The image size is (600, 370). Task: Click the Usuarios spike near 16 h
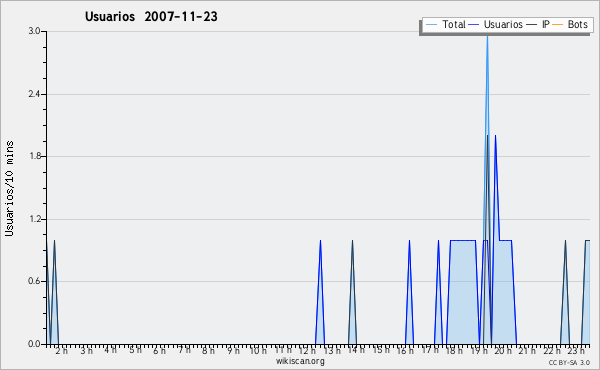(409, 293)
